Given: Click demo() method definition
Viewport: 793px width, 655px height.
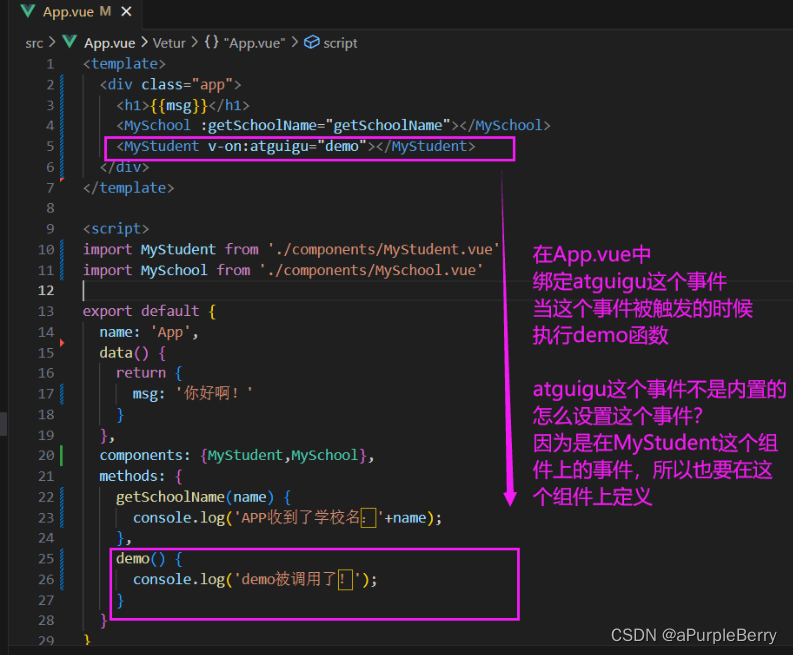Looking at the screenshot, I should (149, 559).
